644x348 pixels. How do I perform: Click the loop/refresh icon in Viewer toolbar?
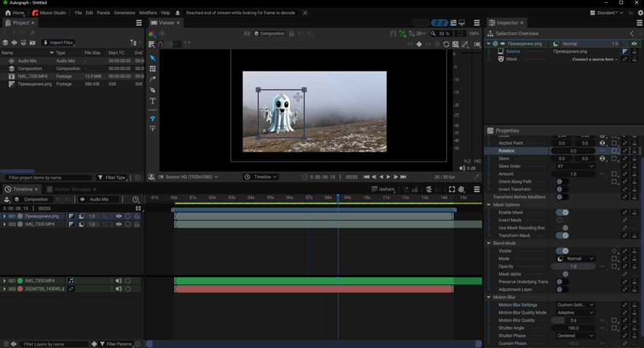pos(446,45)
